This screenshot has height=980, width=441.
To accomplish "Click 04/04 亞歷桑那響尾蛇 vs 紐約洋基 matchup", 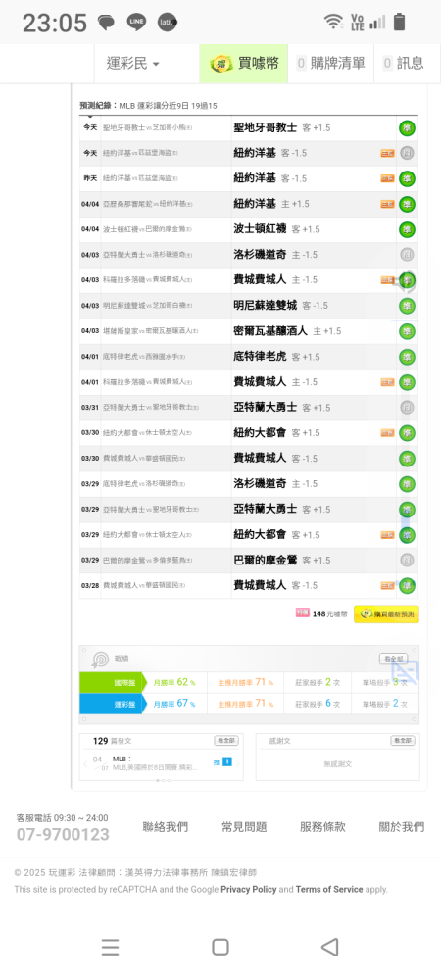I will tap(147, 204).
